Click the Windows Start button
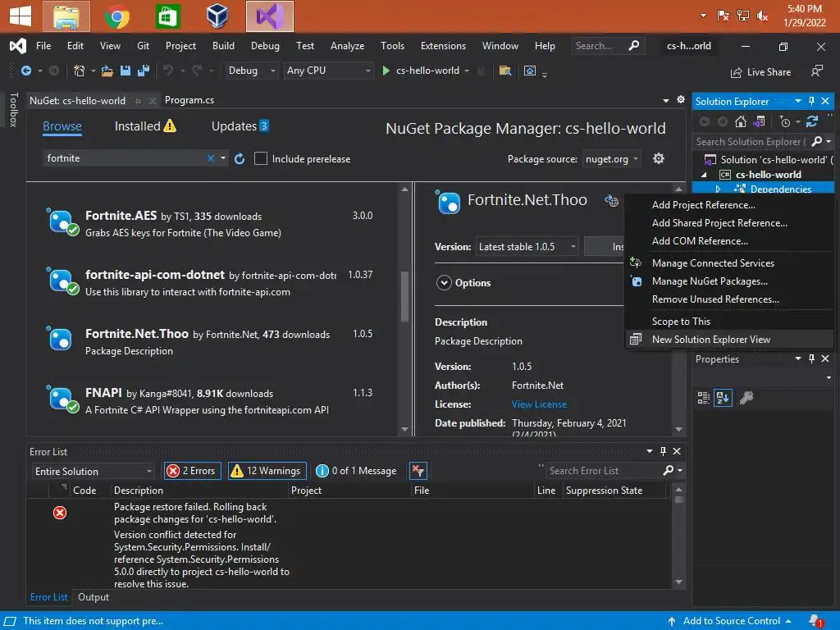 click(x=21, y=16)
